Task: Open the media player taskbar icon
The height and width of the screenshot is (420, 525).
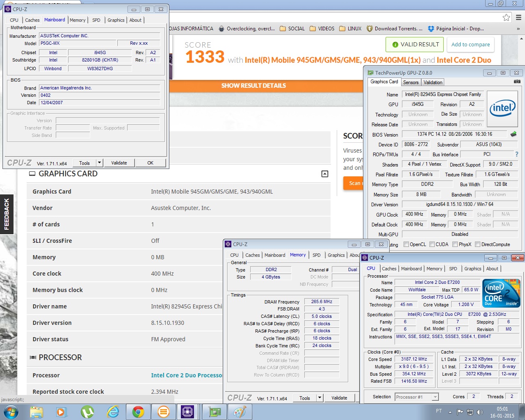Action: 61,412
